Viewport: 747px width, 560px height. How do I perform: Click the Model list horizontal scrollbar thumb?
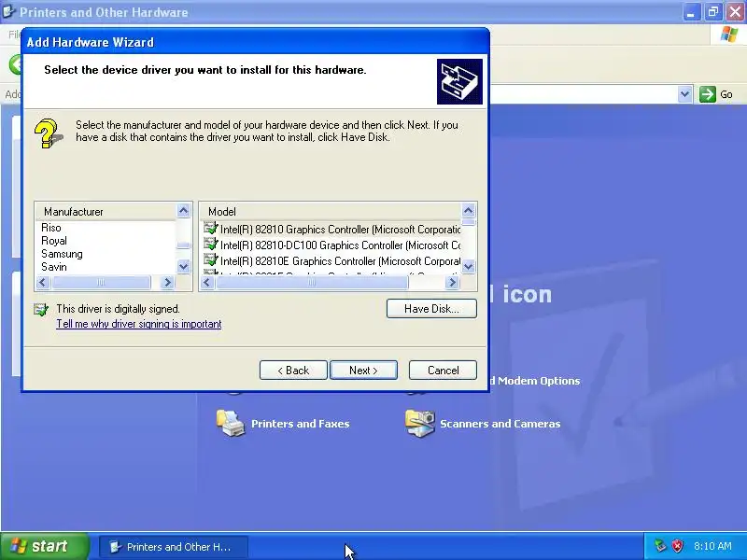[312, 283]
